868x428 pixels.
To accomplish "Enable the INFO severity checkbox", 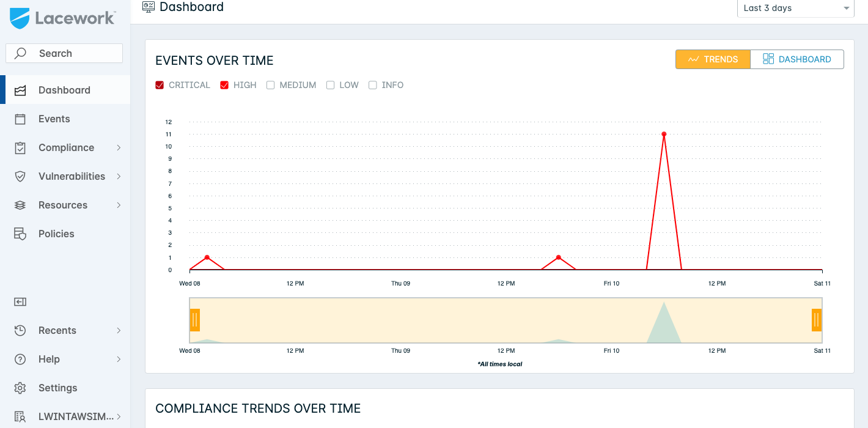I will 372,85.
